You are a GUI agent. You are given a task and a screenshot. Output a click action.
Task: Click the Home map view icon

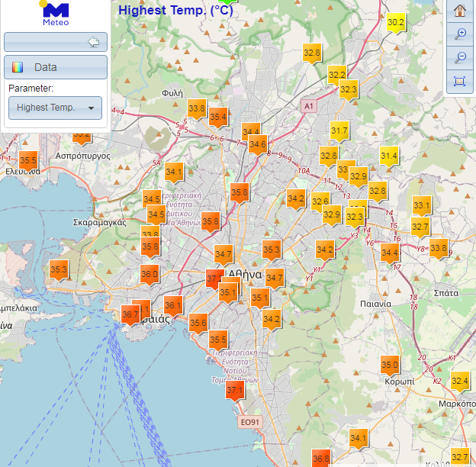pos(459,11)
